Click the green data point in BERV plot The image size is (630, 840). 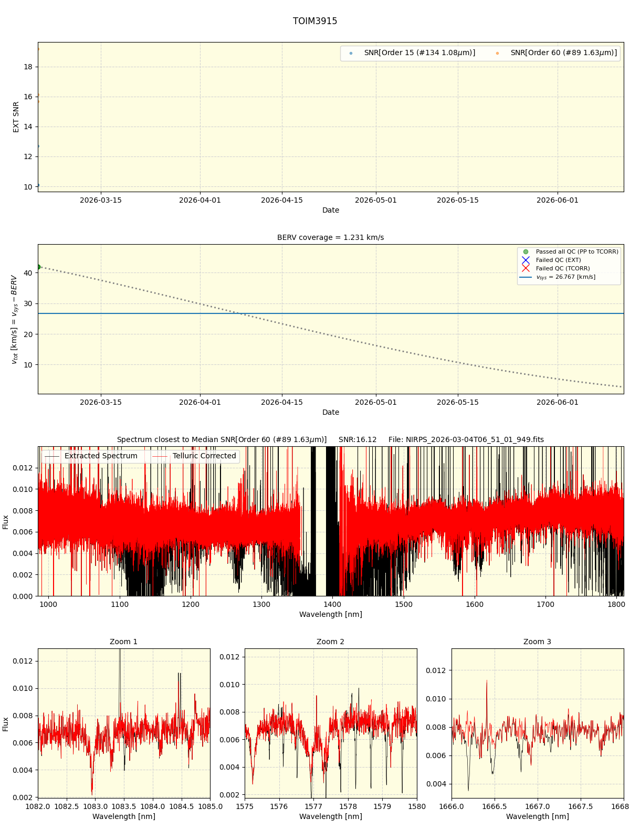[38, 267]
